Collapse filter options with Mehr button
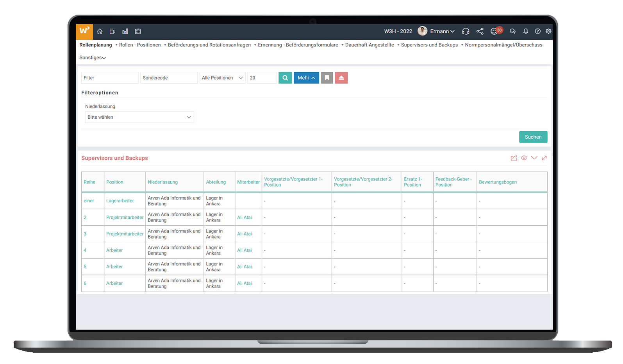623x364 pixels. click(306, 78)
